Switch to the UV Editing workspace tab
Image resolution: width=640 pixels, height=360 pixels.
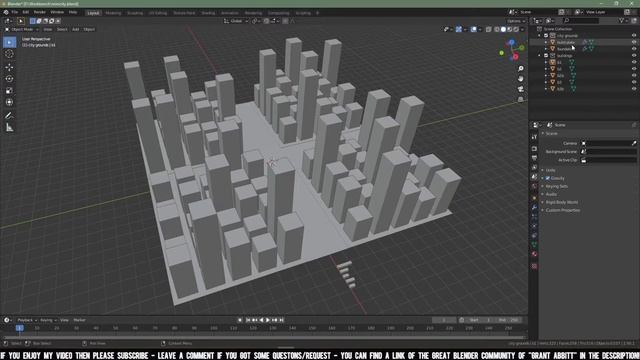click(x=158, y=13)
